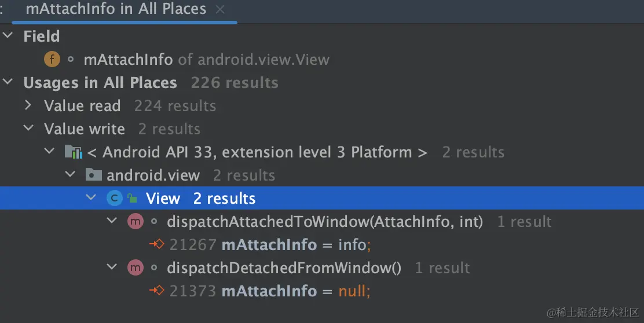Click the blue class icon beside View

point(115,199)
